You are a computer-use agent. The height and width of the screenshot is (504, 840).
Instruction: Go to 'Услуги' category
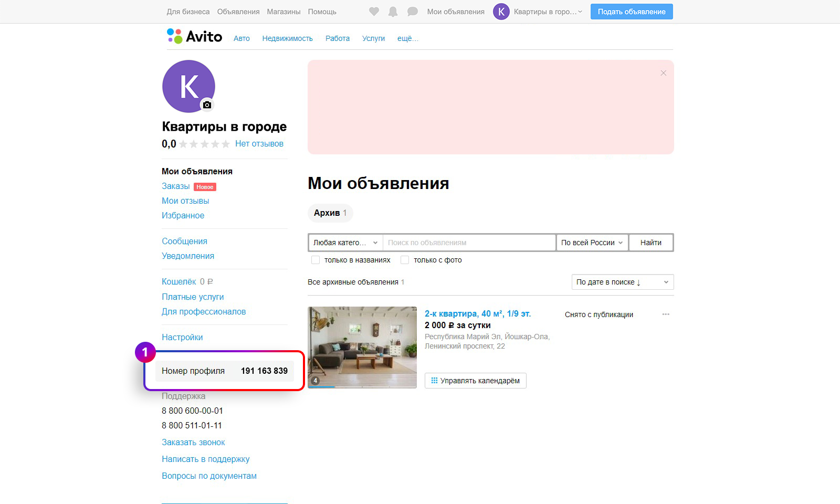click(x=373, y=38)
